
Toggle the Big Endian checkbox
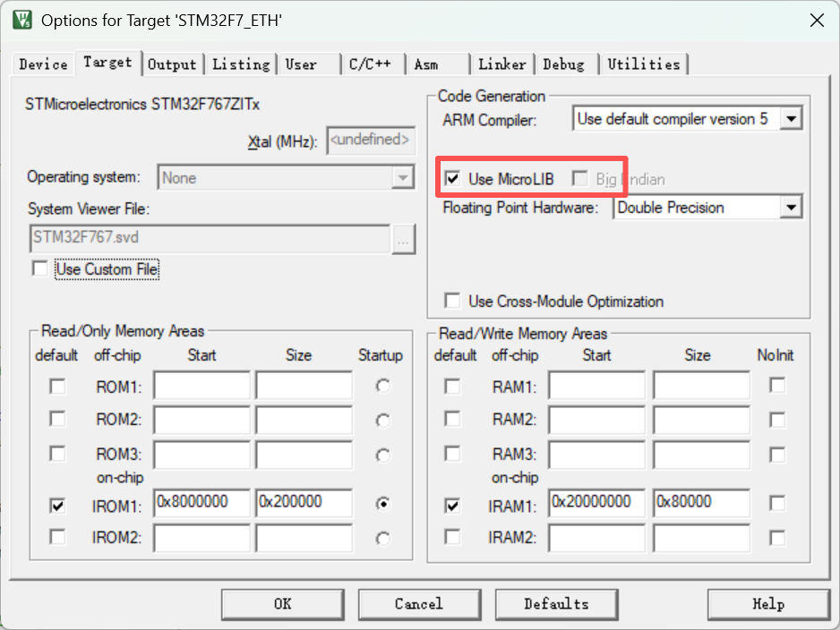(x=579, y=178)
